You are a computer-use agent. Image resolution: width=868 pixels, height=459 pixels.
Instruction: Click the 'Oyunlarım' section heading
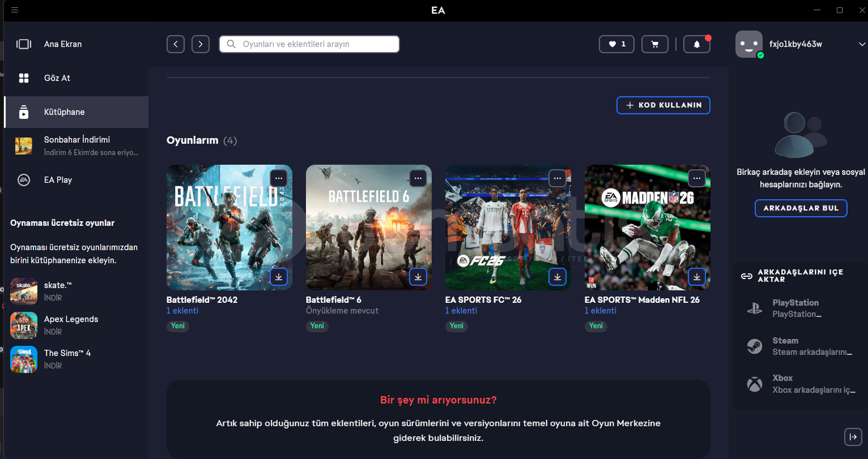193,140
